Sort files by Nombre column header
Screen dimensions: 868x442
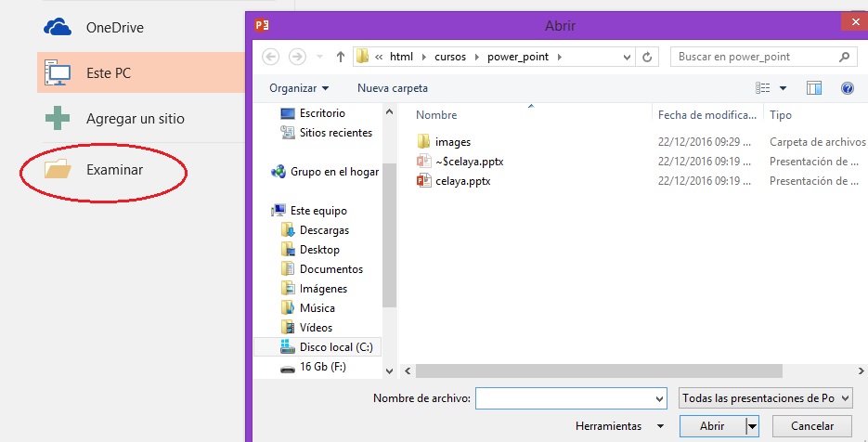click(x=436, y=115)
